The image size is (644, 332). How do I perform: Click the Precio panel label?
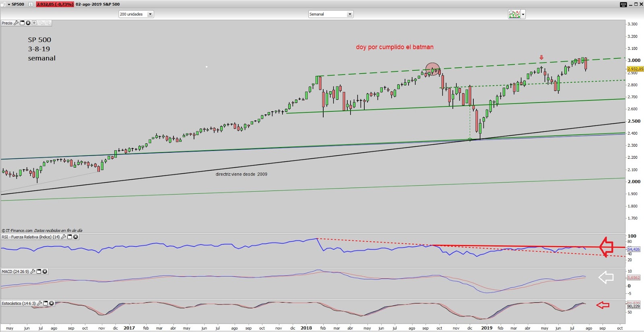[7, 23]
